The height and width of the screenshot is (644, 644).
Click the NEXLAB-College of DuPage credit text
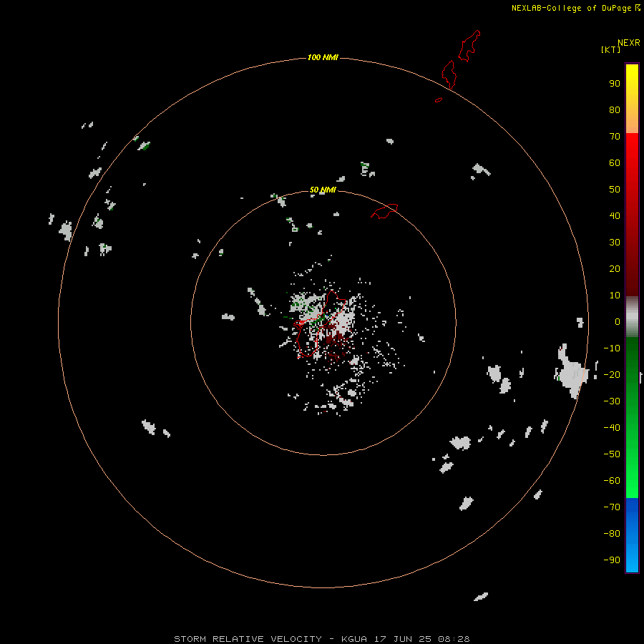coord(571,8)
